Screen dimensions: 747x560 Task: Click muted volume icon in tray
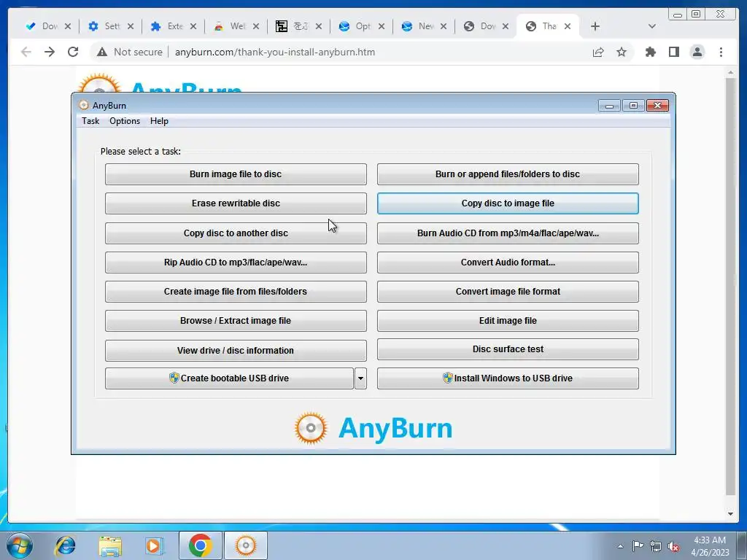point(673,546)
